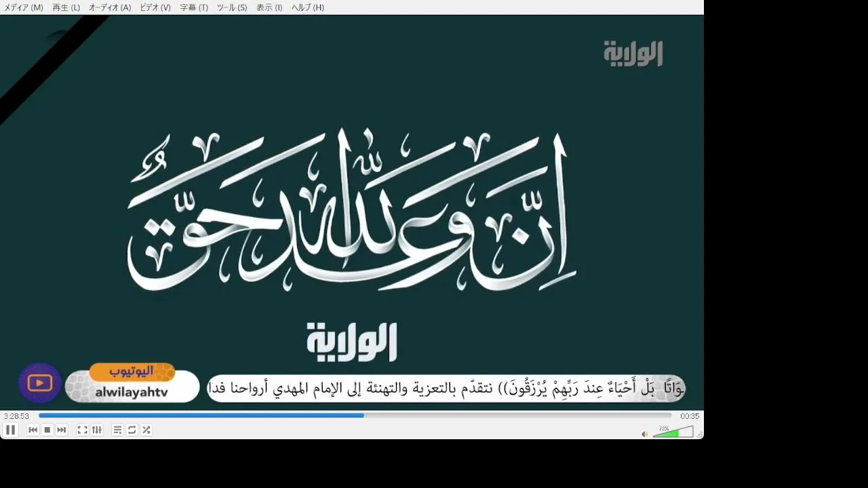Toggle the remaining time 00:35 display
868x488 pixels.
click(690, 416)
